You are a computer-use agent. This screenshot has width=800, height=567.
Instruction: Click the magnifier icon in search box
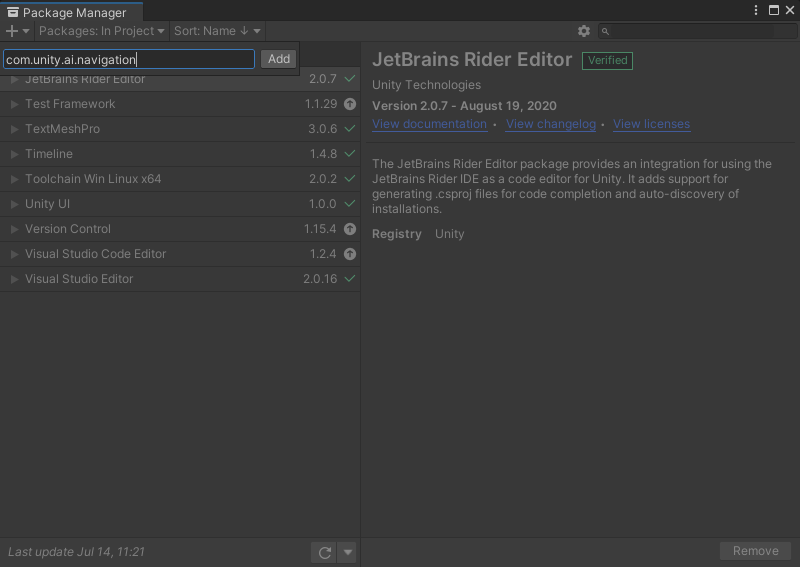(605, 32)
